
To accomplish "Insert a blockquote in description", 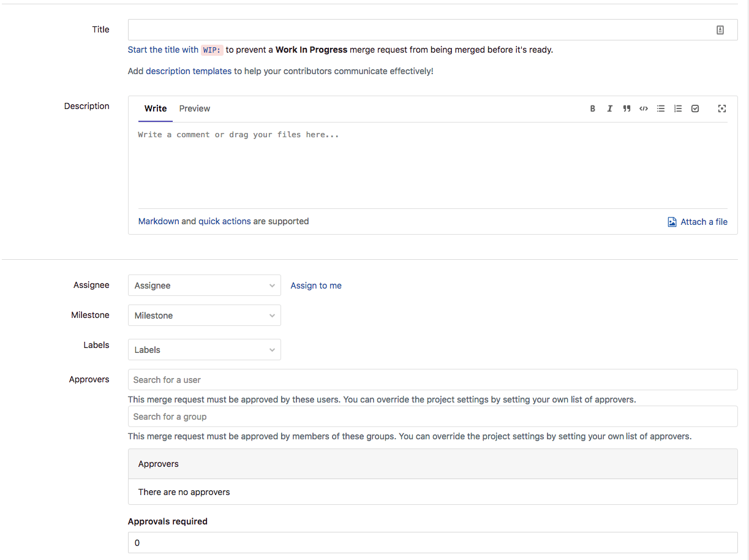I will pos(627,108).
